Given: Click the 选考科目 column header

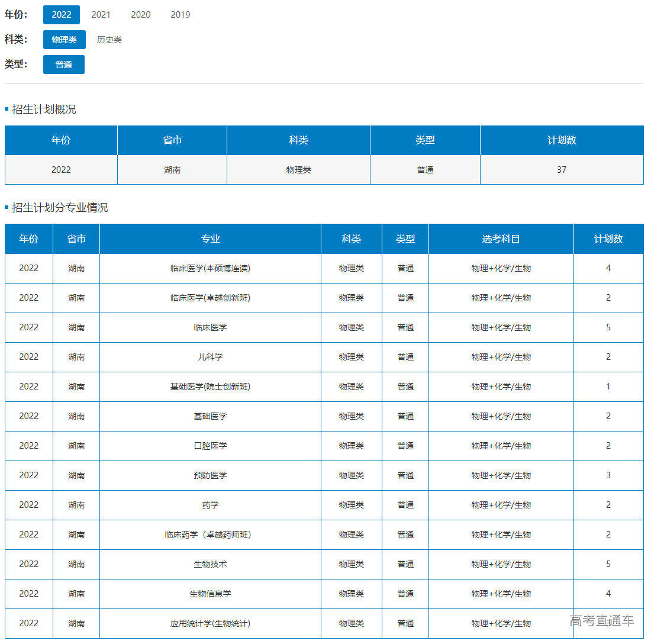Looking at the screenshot, I should point(501,239).
